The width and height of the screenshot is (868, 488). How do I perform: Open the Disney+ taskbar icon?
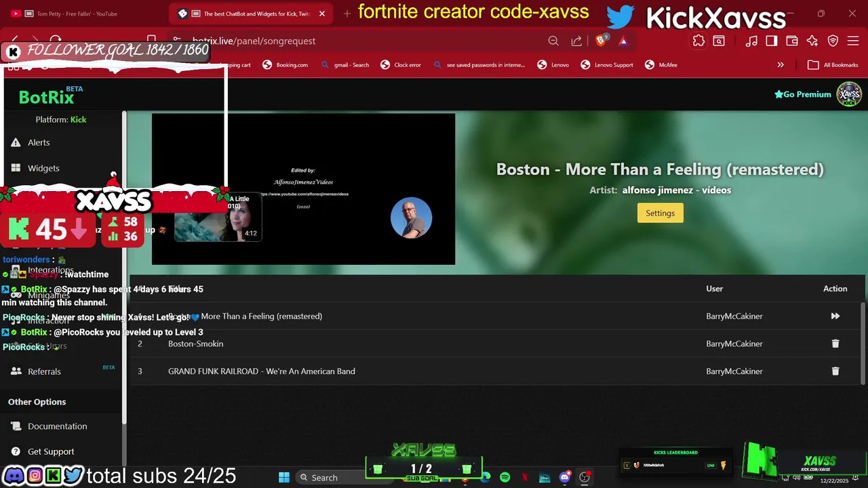[x=544, y=477]
